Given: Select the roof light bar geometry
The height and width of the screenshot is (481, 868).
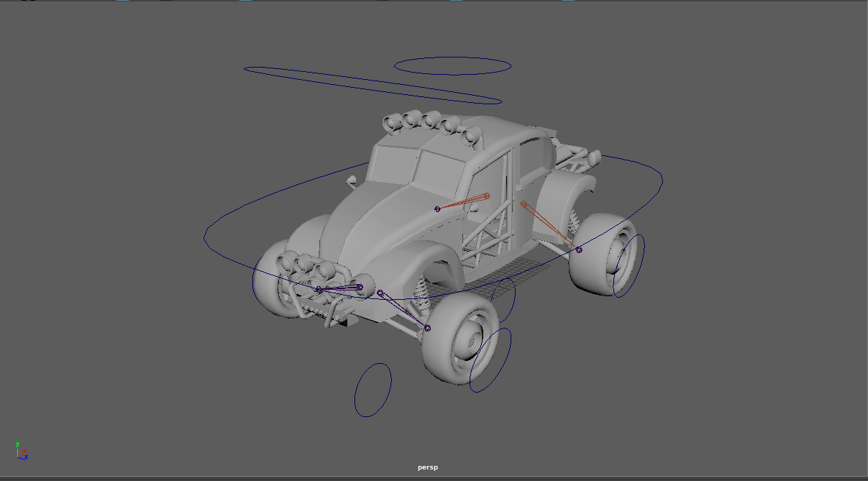Looking at the screenshot, I should [x=431, y=122].
